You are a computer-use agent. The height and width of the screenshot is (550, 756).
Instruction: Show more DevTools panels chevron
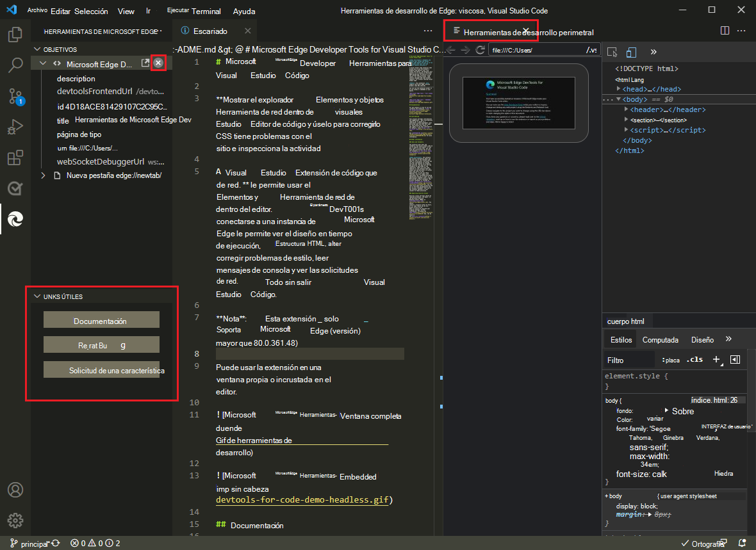(x=653, y=52)
